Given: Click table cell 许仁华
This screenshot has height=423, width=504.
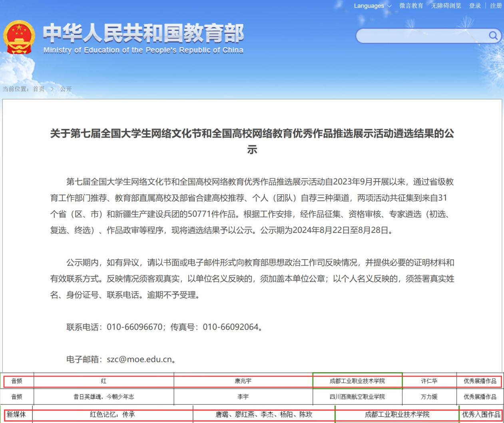Looking at the screenshot, I should click(429, 381).
